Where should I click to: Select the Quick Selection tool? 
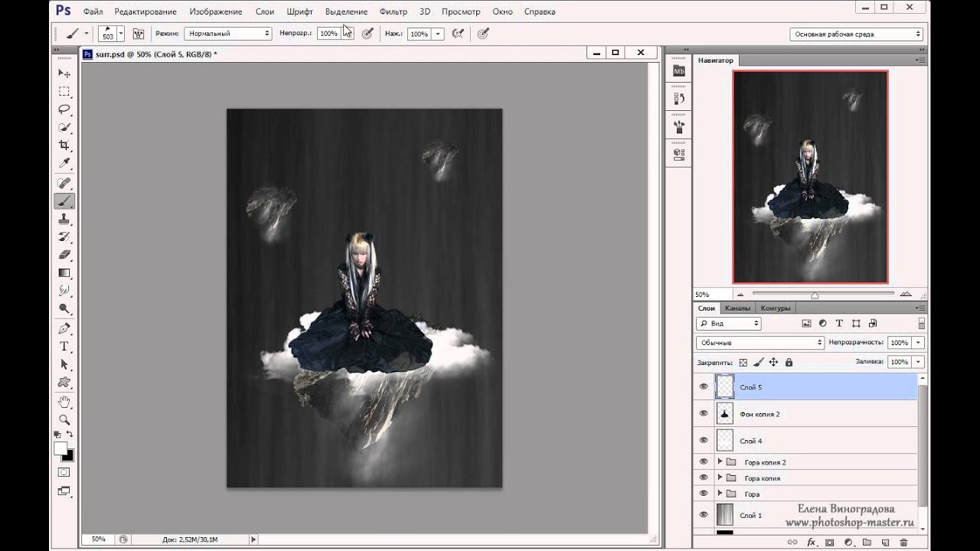[64, 128]
